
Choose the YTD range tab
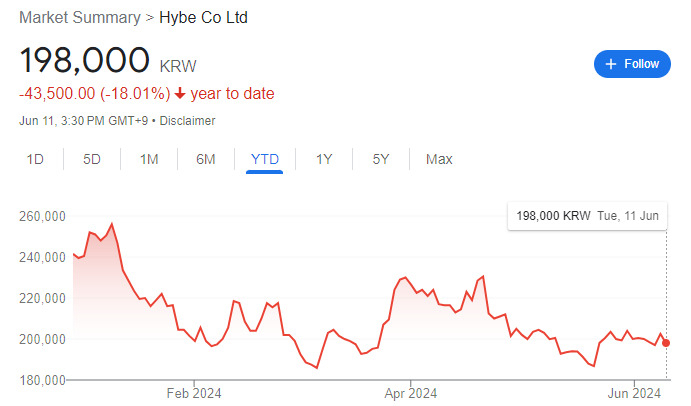pyautogui.click(x=264, y=159)
